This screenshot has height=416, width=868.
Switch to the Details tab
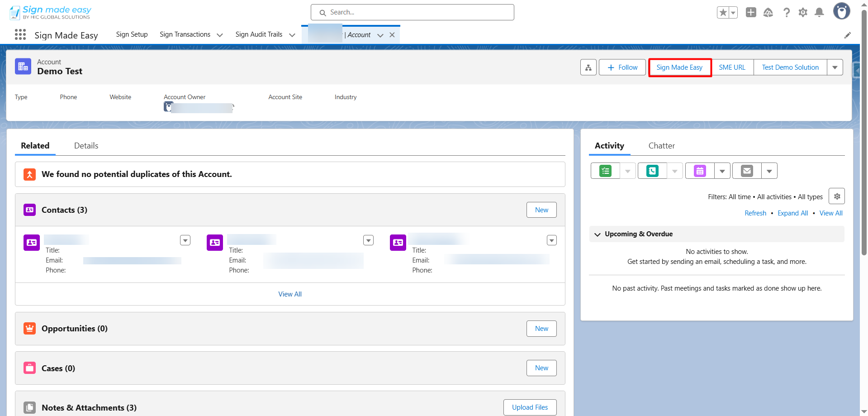86,146
